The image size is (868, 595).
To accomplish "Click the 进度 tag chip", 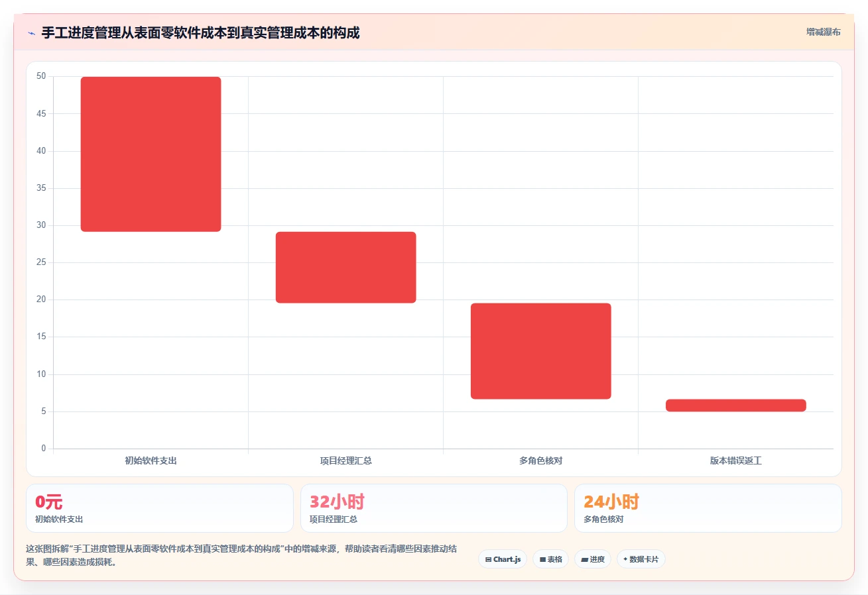I will click(x=593, y=559).
